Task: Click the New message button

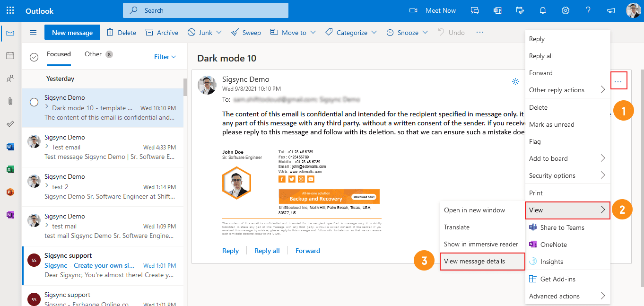Action: pos(72,33)
